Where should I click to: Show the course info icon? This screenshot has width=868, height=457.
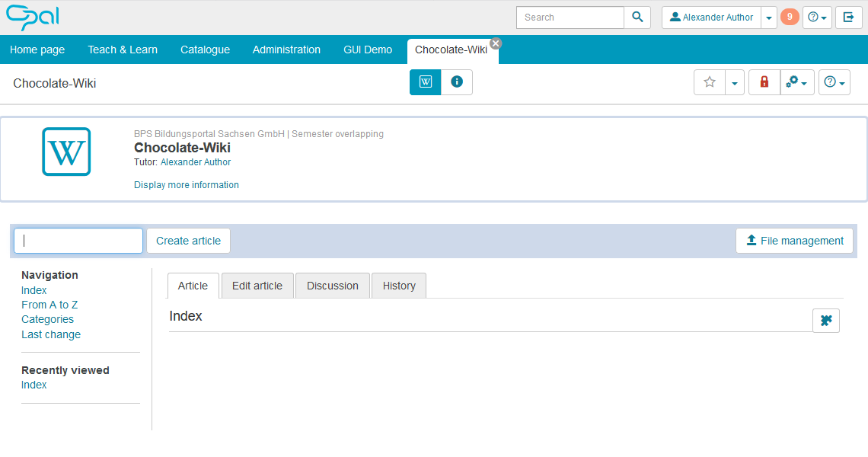pos(457,82)
